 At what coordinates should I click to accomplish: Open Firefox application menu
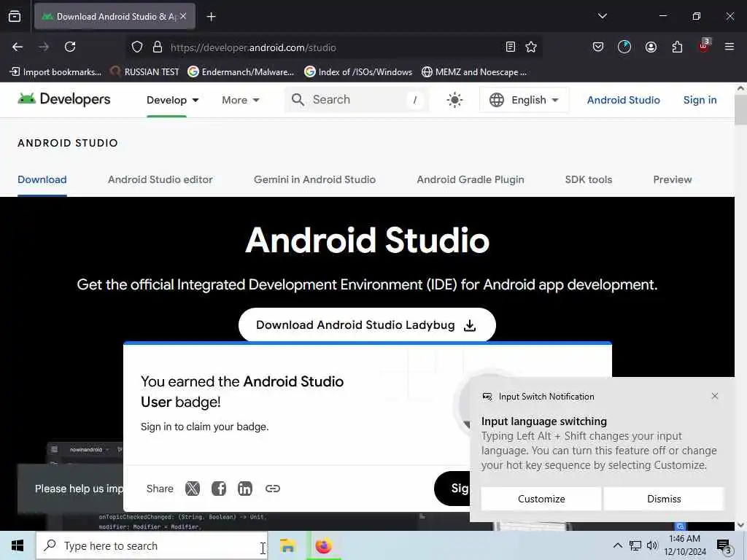click(x=729, y=47)
